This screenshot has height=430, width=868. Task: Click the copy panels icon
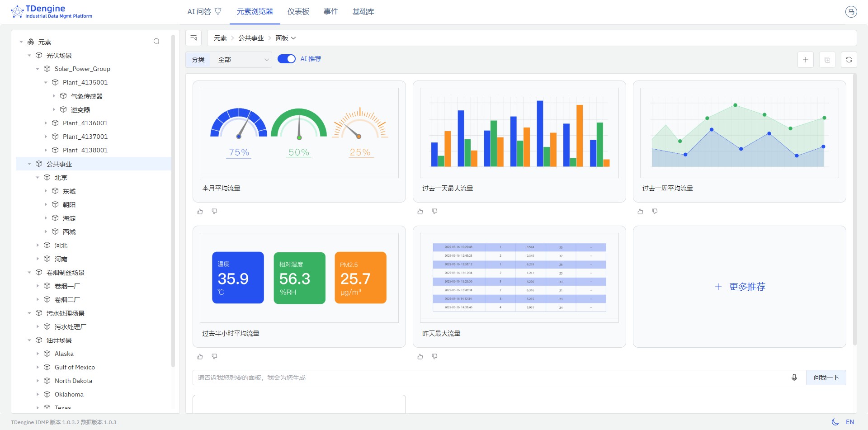click(x=827, y=60)
